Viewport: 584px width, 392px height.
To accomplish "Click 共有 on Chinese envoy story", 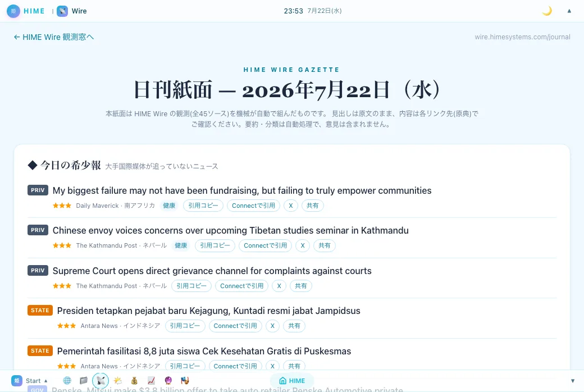I will pyautogui.click(x=325, y=245).
